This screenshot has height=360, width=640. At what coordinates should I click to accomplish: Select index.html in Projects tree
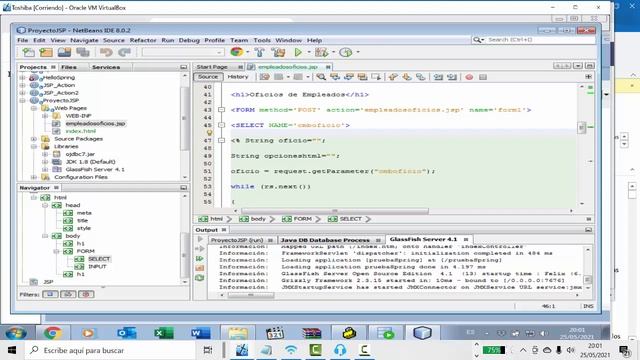point(80,131)
